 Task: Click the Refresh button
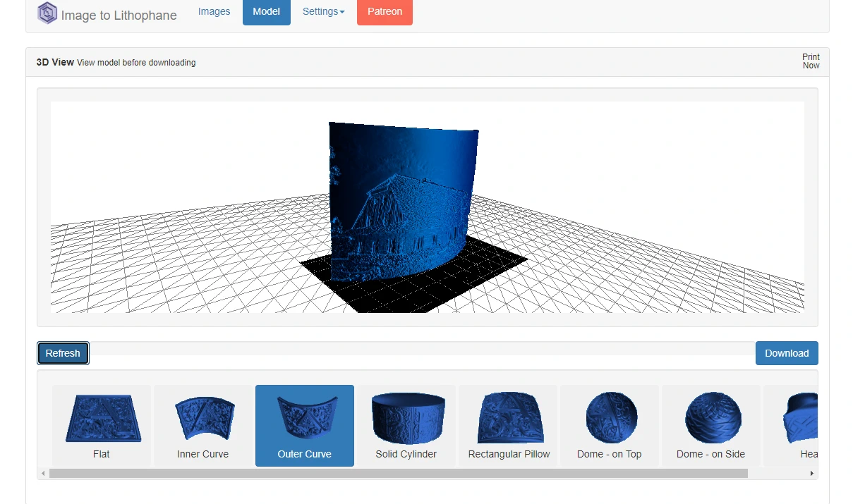(x=63, y=353)
